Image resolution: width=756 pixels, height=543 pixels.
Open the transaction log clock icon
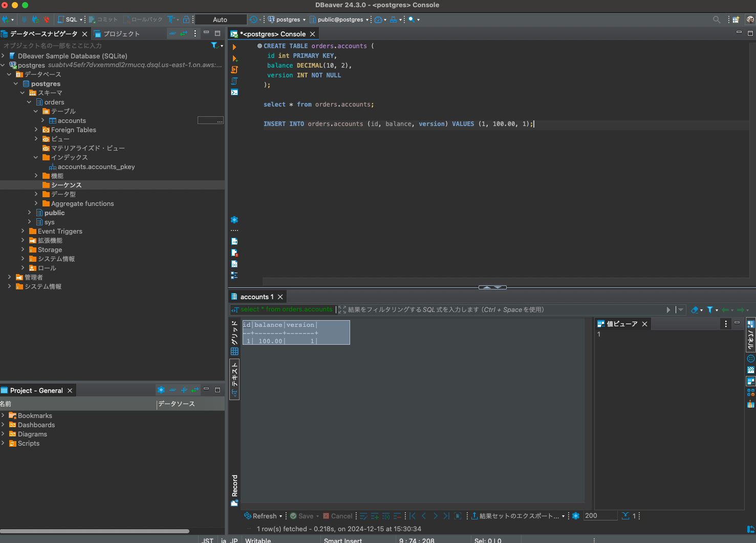[253, 19]
